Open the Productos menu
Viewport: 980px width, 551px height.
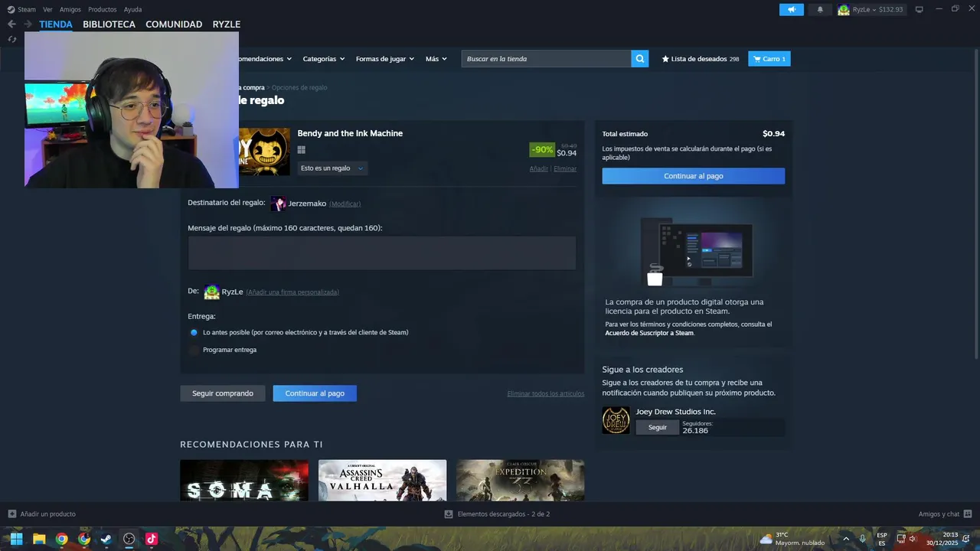pyautogui.click(x=103, y=9)
